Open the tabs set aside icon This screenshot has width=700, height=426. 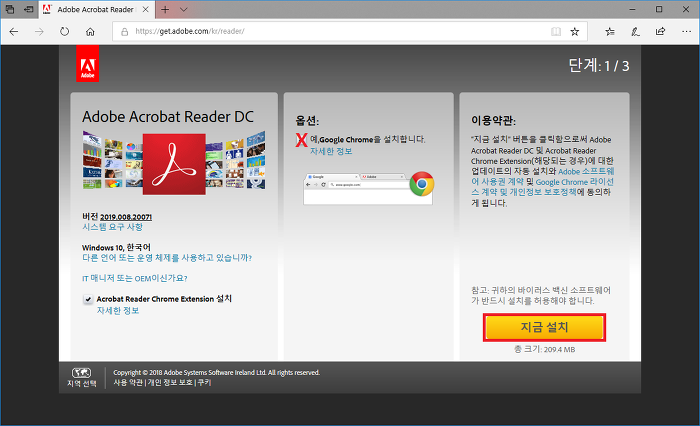[9, 9]
